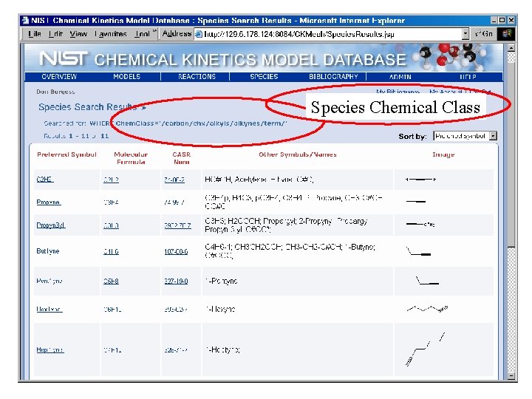Click the page icon in the address bar
Image resolution: width=532 pixels, height=399 pixels.
click(x=199, y=34)
